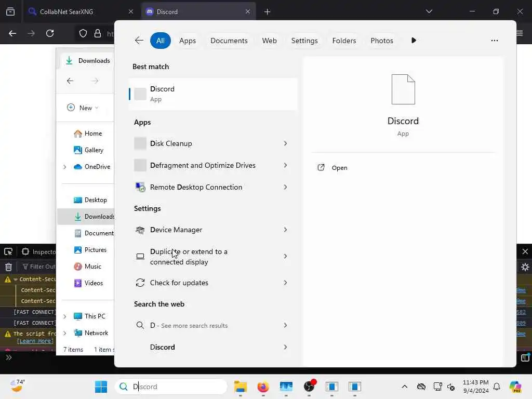Open Discord best match result
This screenshot has width=532, height=399.
[x=213, y=94]
